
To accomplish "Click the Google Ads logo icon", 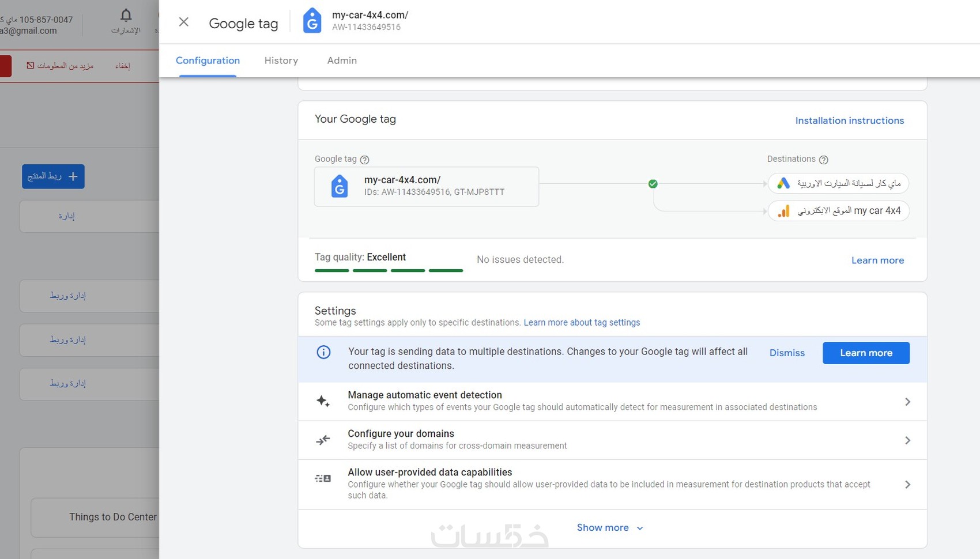I will [783, 183].
